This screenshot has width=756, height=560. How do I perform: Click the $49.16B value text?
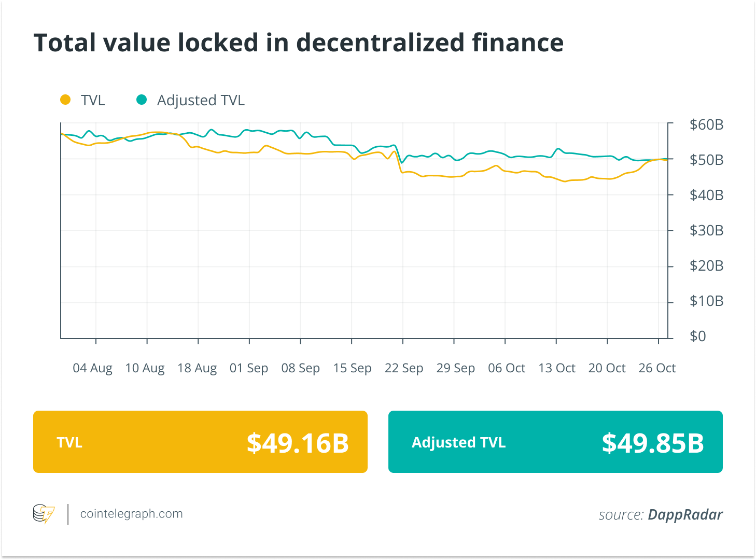(298, 443)
